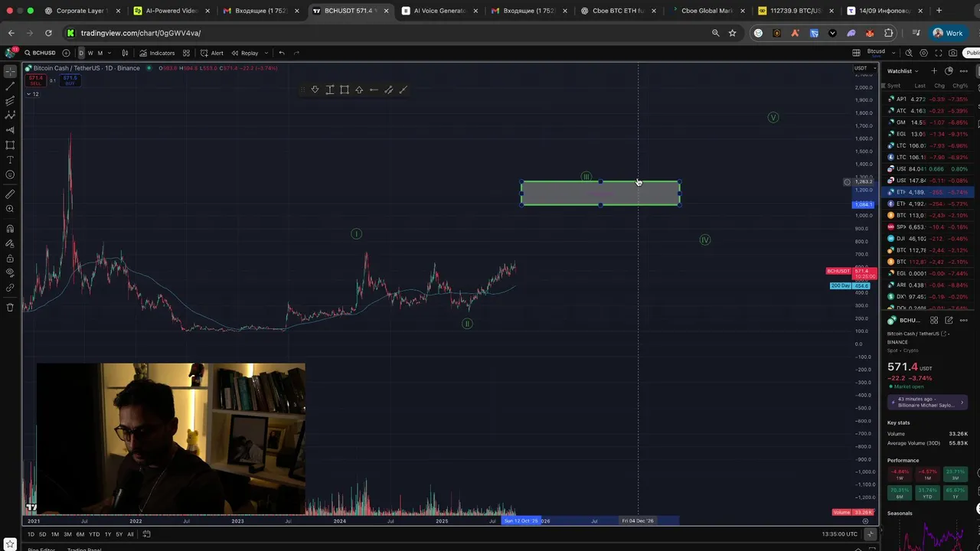Viewport: 980px width, 551px height.
Task: Select horizontal line in favorites toolbar
Action: click(x=374, y=90)
